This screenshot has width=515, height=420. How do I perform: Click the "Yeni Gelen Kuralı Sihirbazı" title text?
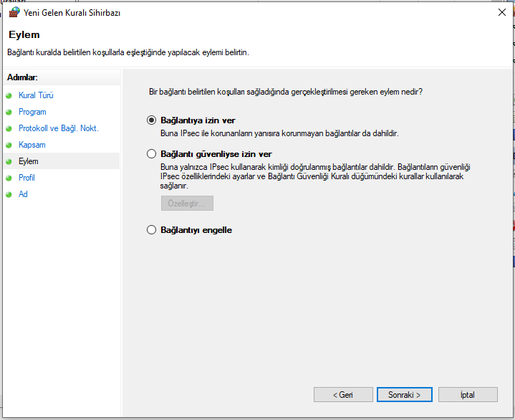tap(72, 13)
